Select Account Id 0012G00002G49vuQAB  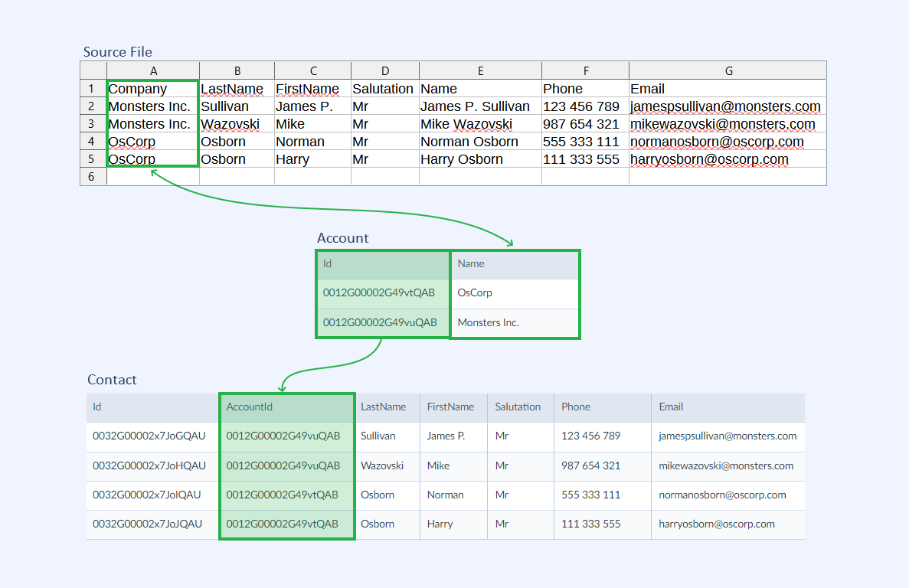pyautogui.click(x=383, y=322)
